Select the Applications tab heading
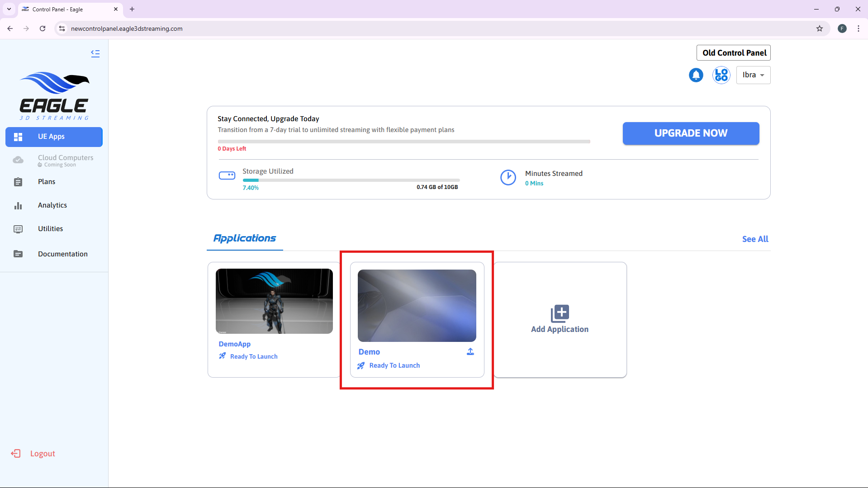This screenshot has width=868, height=488. [x=245, y=238]
